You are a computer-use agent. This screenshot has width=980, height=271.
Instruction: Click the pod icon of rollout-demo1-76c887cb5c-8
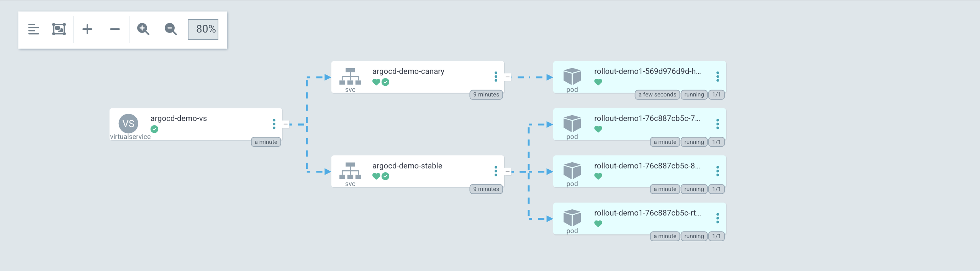[x=572, y=171]
